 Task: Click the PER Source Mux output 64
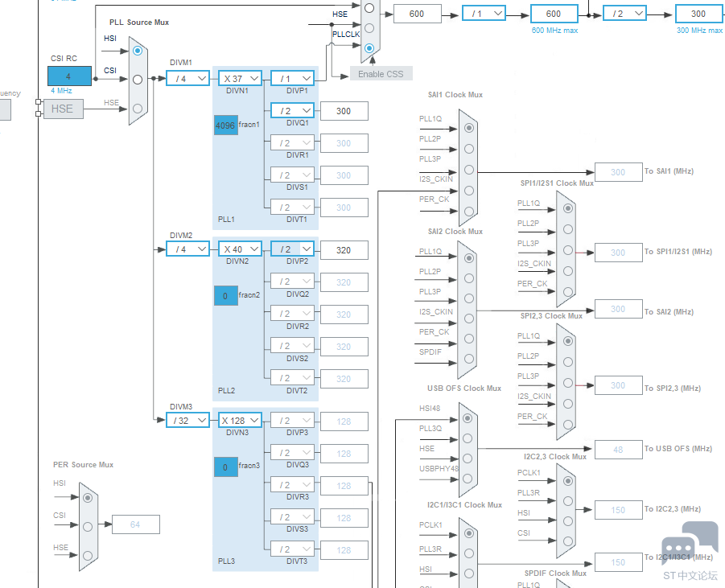(x=135, y=524)
